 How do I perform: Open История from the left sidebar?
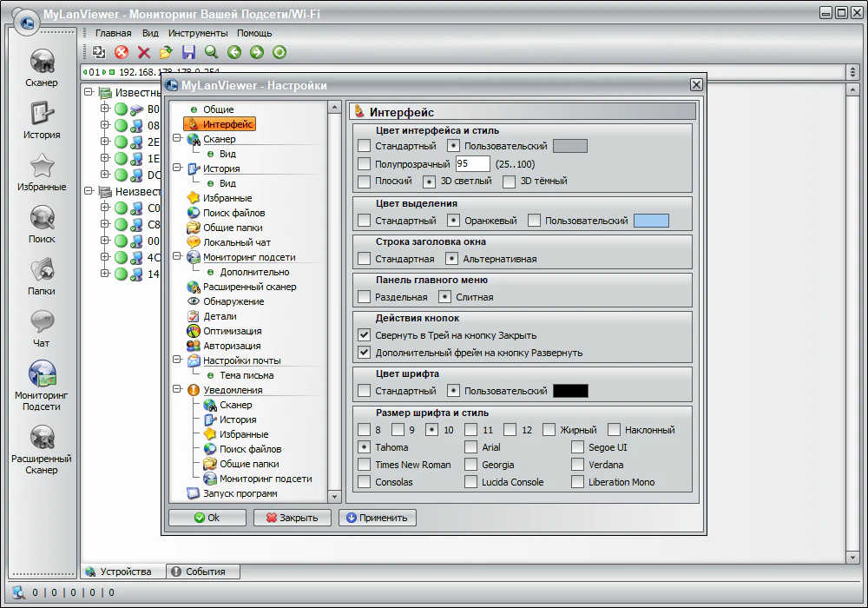(42, 114)
